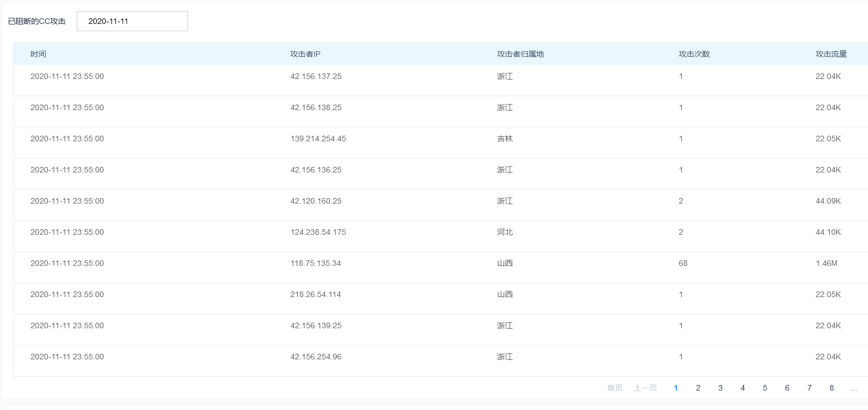868x410 pixels.
Task: Select IP cell 139.214.254.45
Action: coord(318,139)
